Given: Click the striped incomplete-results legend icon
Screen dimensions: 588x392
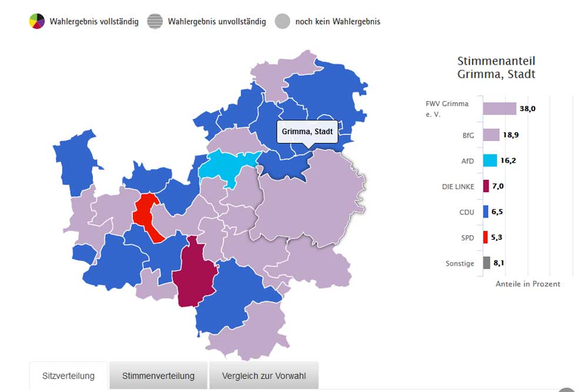Looking at the screenshot, I should [x=155, y=21].
